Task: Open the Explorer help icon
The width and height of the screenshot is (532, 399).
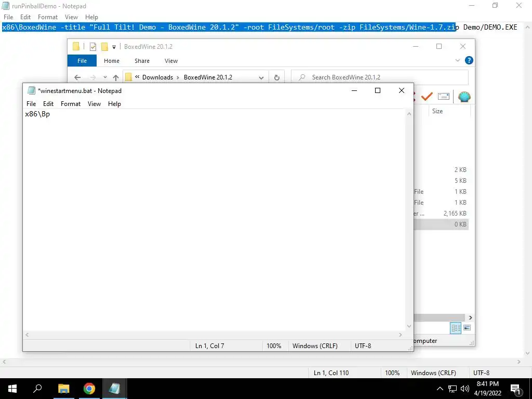Action: [x=469, y=60]
